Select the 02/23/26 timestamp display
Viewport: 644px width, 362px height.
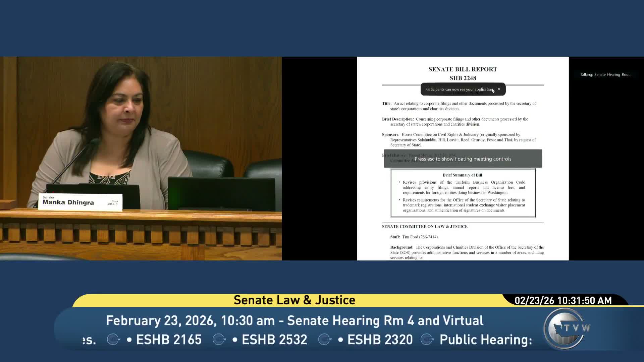coord(564,301)
